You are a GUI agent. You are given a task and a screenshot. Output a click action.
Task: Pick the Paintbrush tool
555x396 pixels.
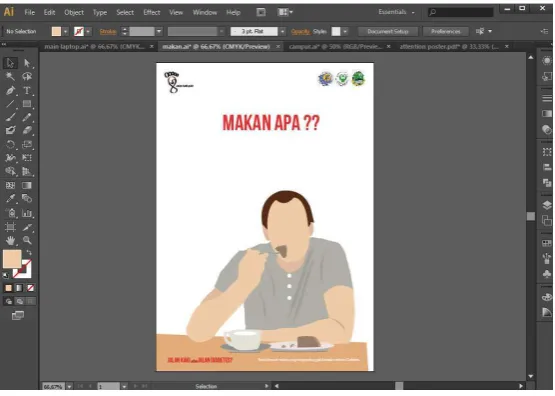click(10, 117)
